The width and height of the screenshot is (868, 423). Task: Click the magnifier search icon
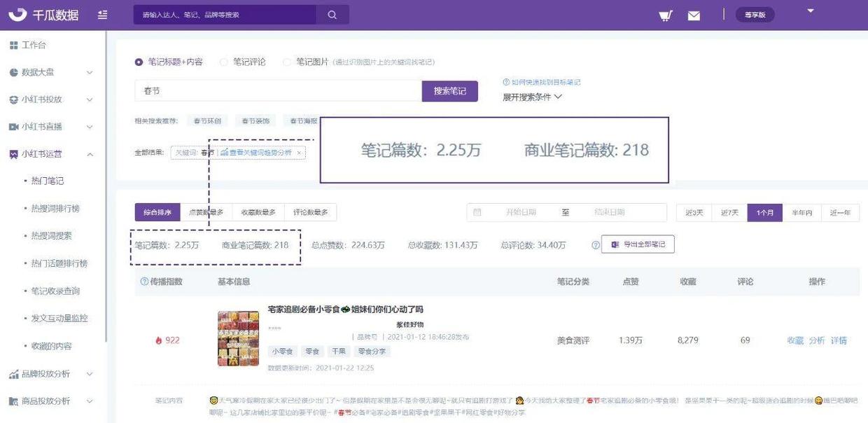[x=331, y=14]
